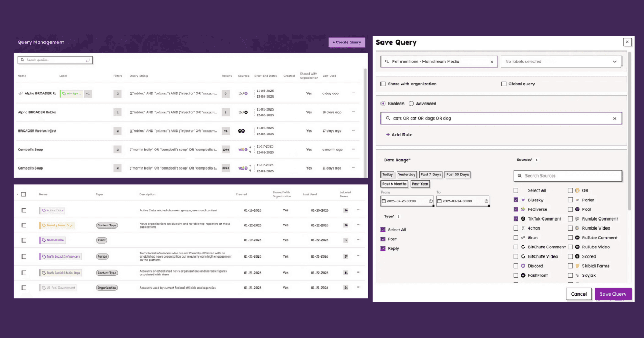Open the No labels selected dropdown
This screenshot has height=338, width=644.
click(561, 62)
